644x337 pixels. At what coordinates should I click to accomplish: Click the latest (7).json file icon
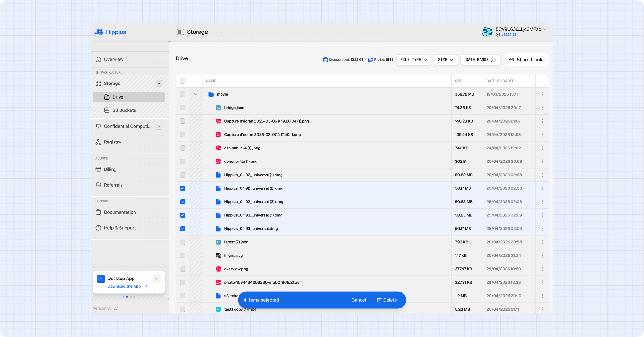pyautogui.click(x=218, y=242)
